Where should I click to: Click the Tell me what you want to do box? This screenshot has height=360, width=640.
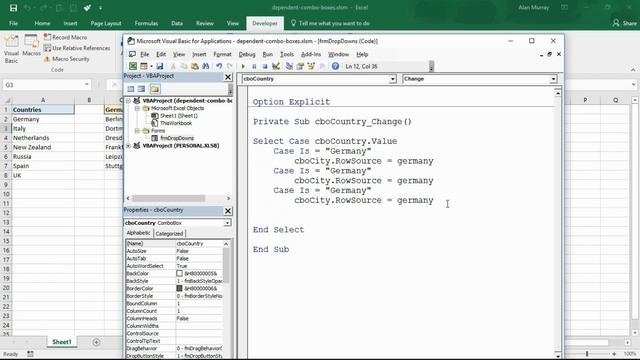330,23
